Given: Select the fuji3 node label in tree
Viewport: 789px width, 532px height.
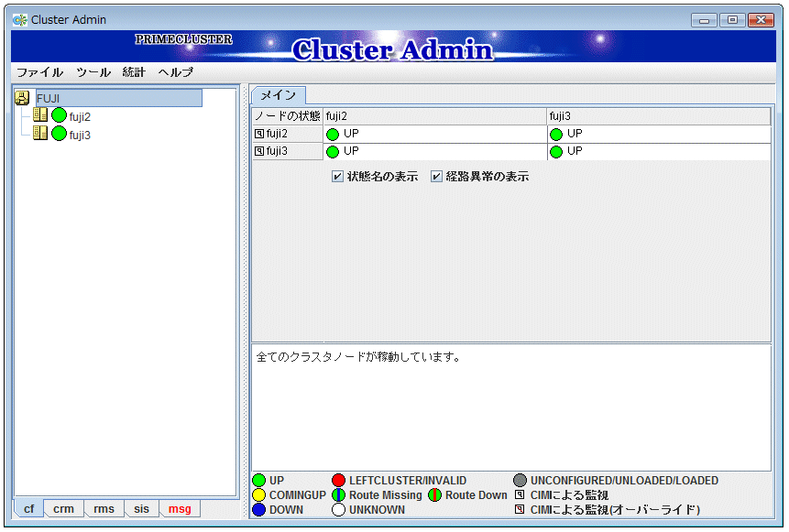Looking at the screenshot, I should coord(80,135).
